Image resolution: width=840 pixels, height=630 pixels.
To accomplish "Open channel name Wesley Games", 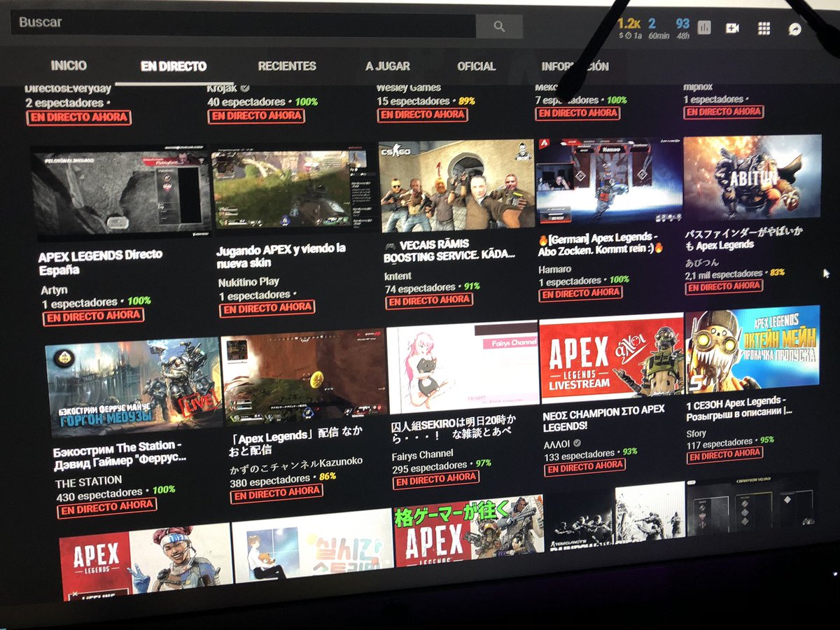I will point(409,89).
